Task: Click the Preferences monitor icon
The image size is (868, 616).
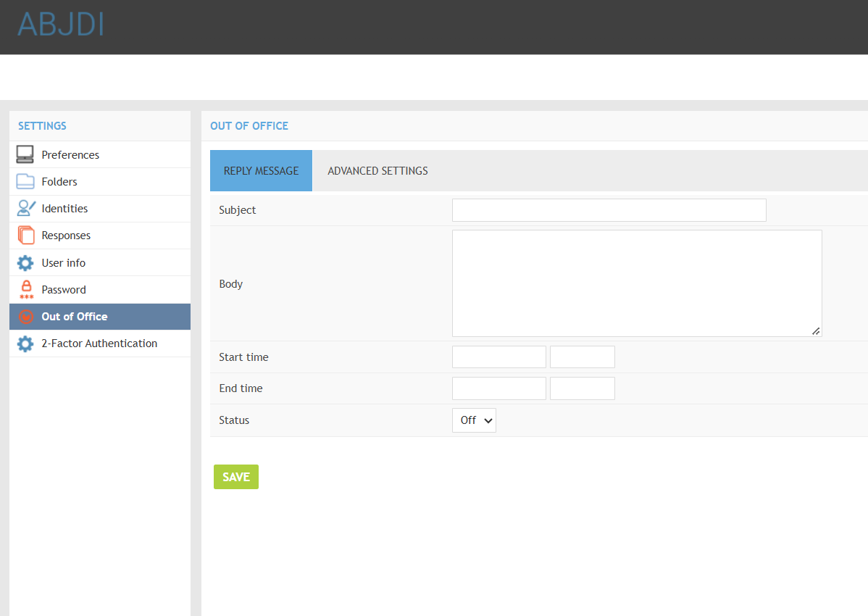Action: [25, 154]
